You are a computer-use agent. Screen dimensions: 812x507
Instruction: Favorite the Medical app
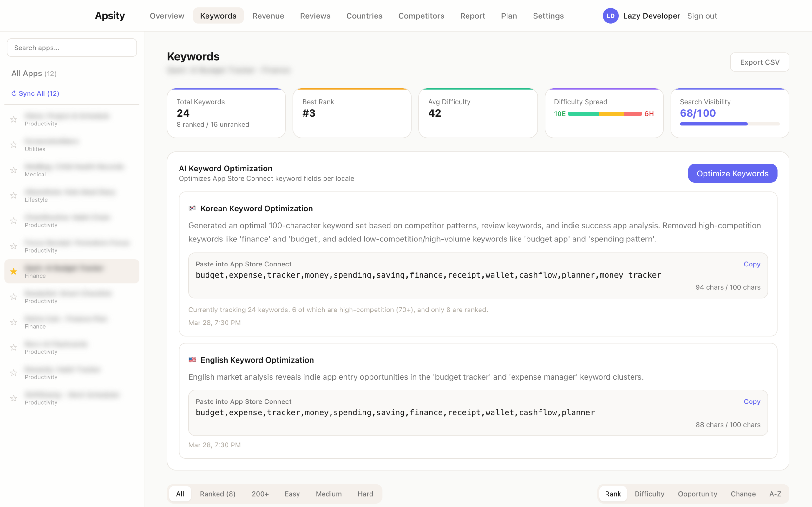point(13,170)
